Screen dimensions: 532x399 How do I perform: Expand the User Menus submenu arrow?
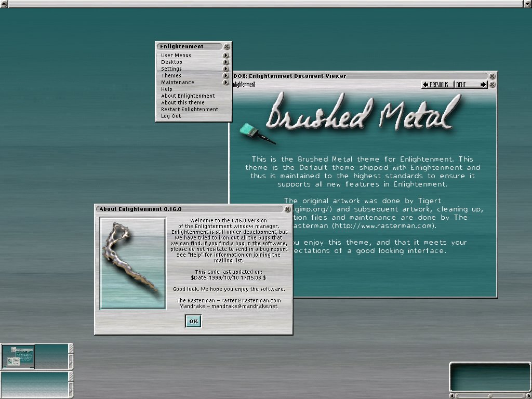pos(226,55)
